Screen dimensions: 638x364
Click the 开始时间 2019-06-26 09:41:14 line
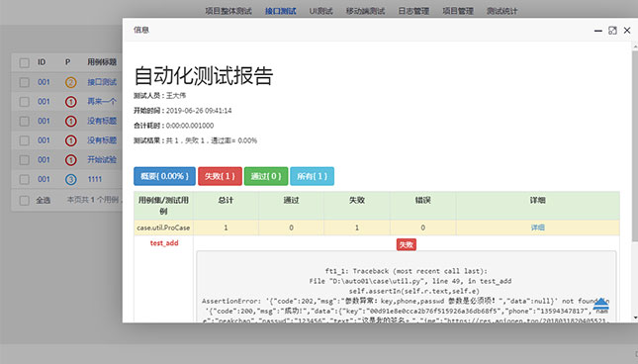[183, 111]
